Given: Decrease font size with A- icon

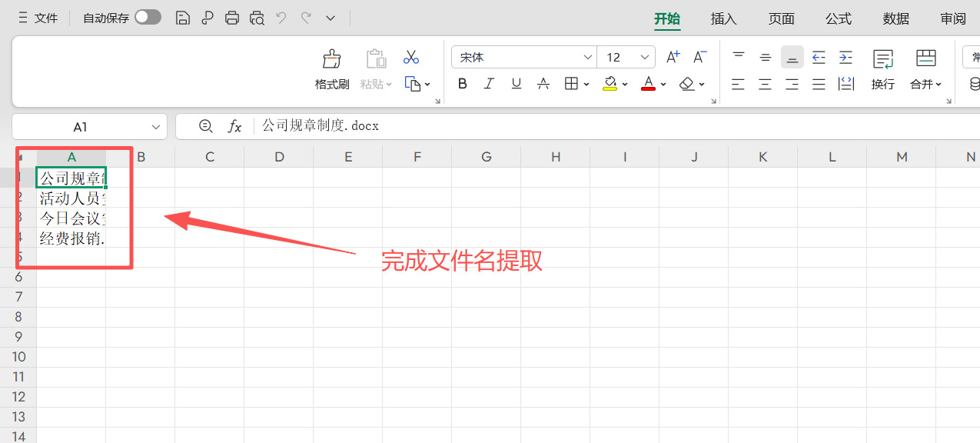Looking at the screenshot, I should (x=699, y=57).
